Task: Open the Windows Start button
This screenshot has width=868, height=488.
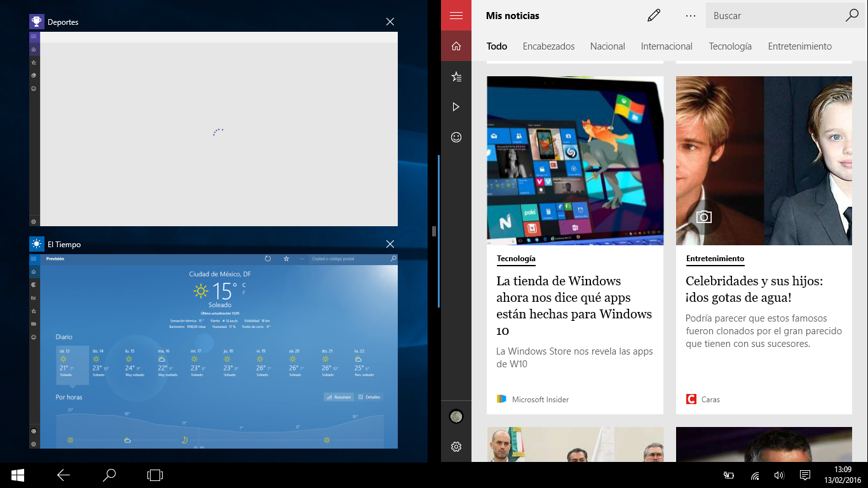Action: click(18, 475)
